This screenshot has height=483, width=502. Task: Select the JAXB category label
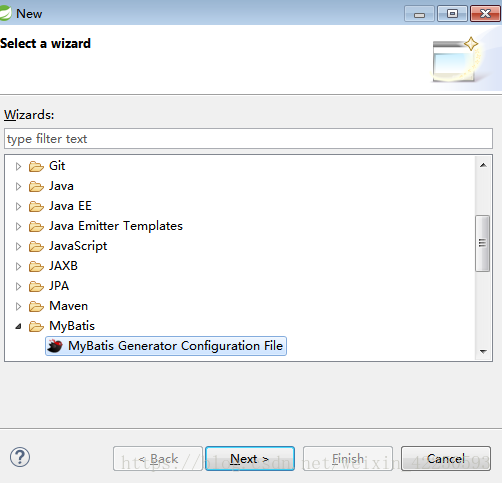(63, 266)
